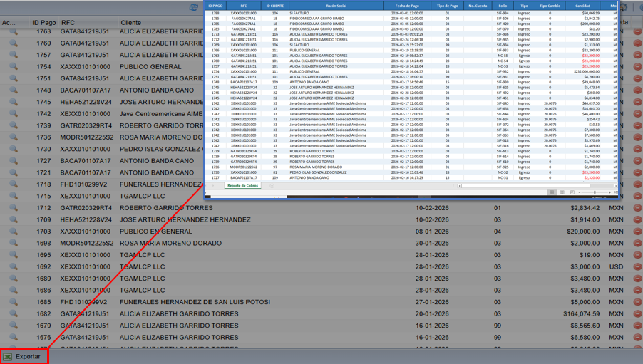The width and height of the screenshot is (643, 364).
Task: Click the Exportar Excel icon
Action: tap(8, 356)
